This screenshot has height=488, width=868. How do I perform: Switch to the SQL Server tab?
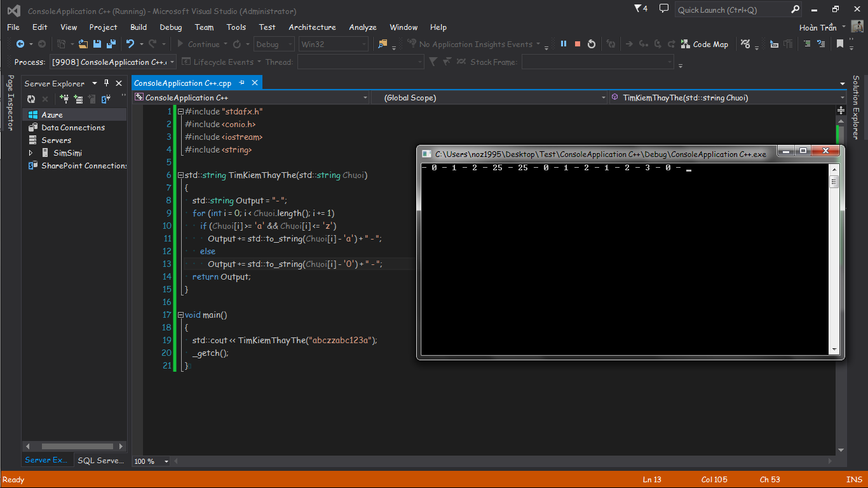pos(100,461)
